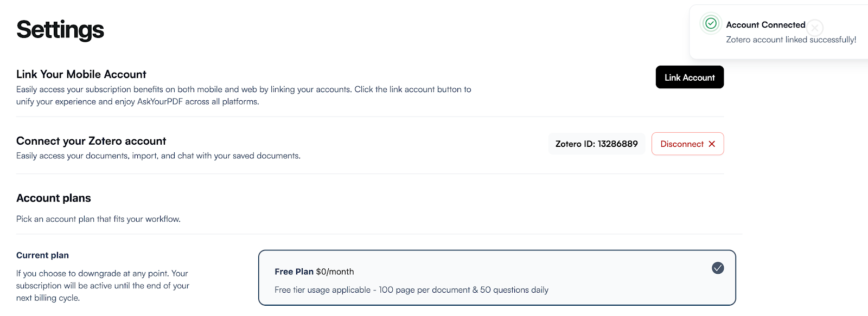Click the mobile account linking description paragraph
This screenshot has width=868, height=316.
(244, 95)
